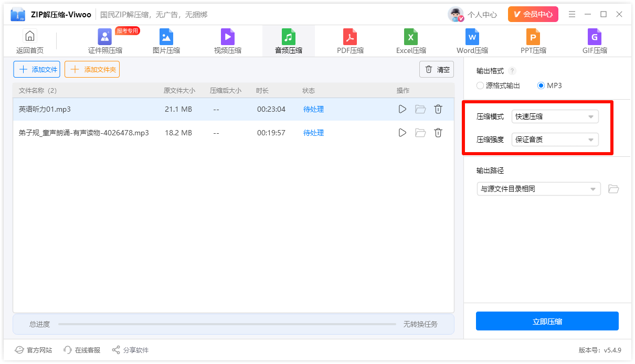
Task: Open the Excel压缩 tab
Action: pos(411,41)
